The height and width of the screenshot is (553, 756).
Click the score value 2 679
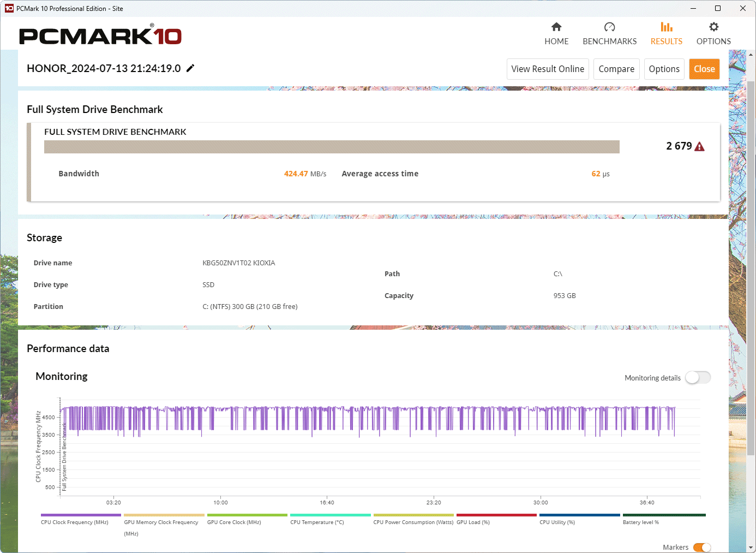pyautogui.click(x=679, y=146)
